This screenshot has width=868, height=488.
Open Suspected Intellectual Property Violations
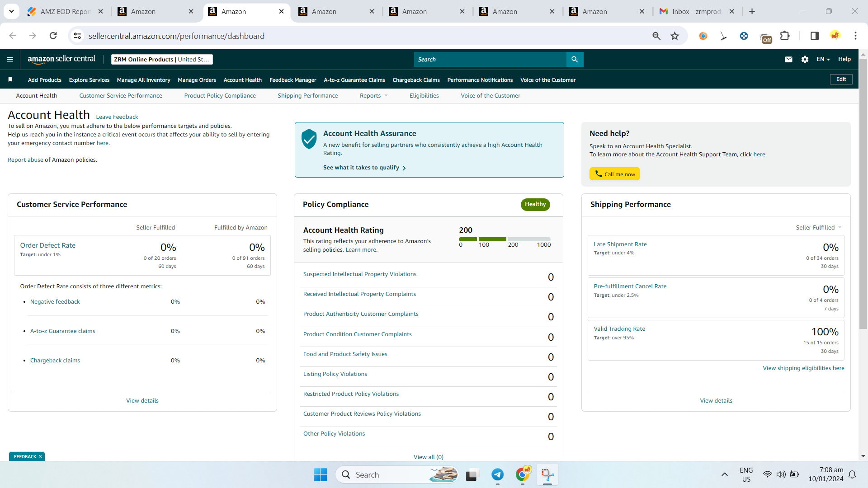pos(359,274)
